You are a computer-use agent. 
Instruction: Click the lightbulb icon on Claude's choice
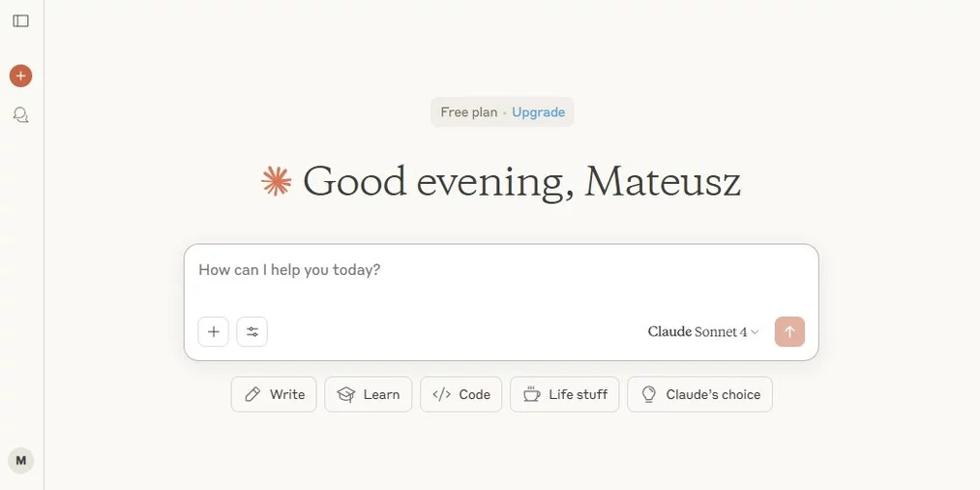point(649,394)
